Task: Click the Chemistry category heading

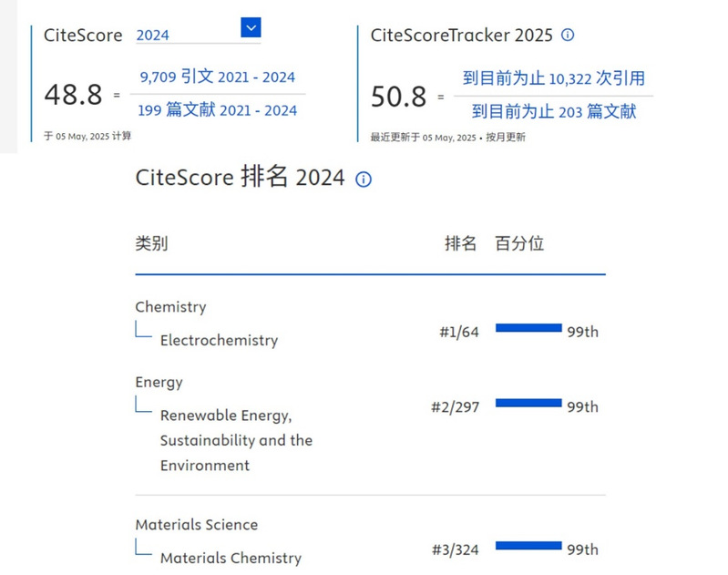Action: tap(170, 307)
